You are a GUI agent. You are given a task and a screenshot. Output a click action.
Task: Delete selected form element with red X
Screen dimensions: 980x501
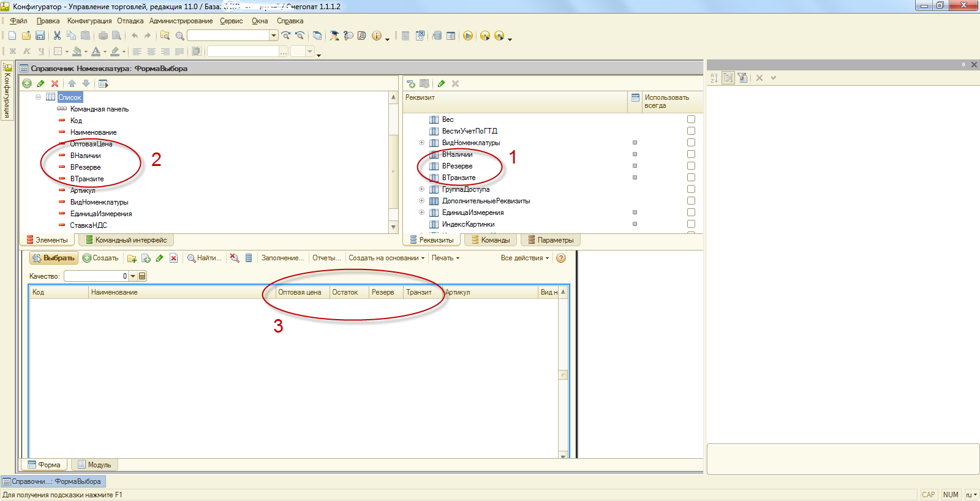[x=55, y=83]
